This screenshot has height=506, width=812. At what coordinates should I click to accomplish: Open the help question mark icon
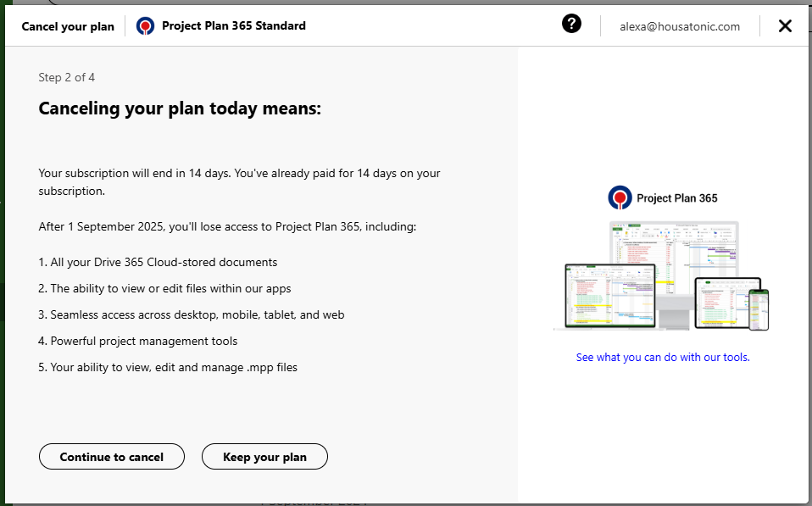pyautogui.click(x=572, y=24)
